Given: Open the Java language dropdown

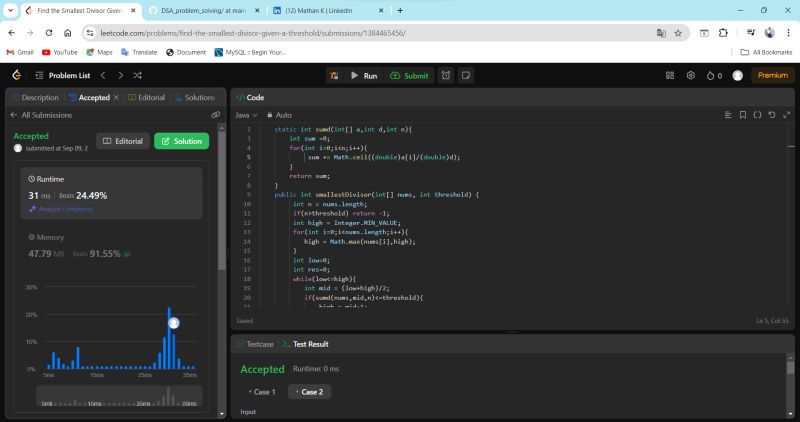Looking at the screenshot, I should [x=245, y=115].
